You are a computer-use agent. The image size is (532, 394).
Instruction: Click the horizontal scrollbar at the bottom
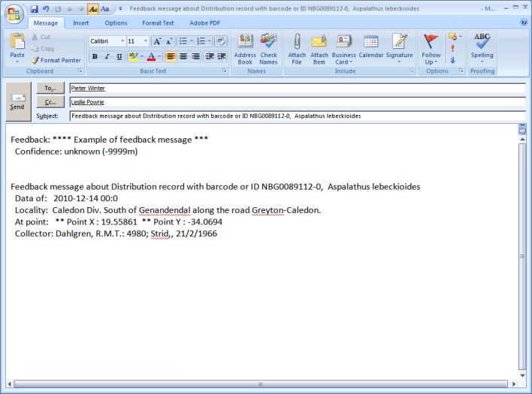tap(261, 384)
